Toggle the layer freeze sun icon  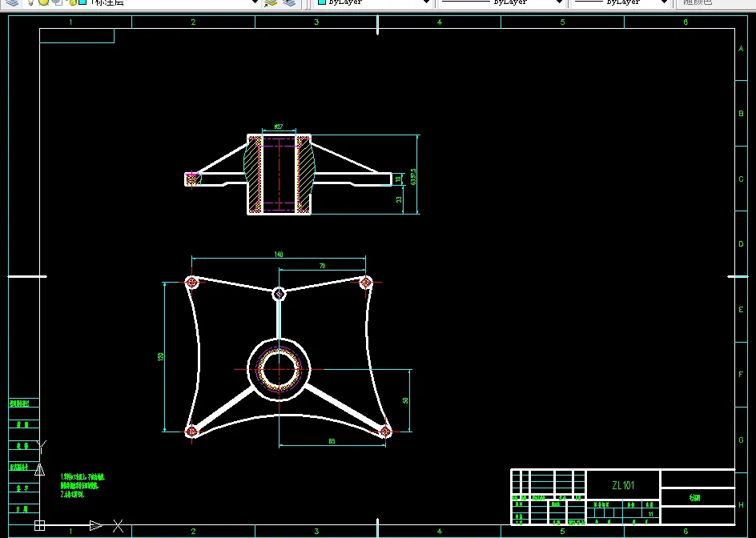click(x=44, y=2)
